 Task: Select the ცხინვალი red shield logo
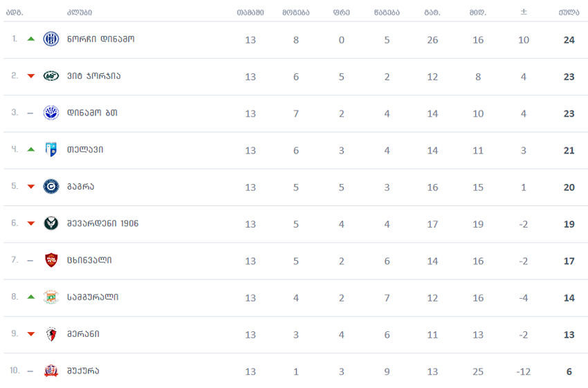51,260
